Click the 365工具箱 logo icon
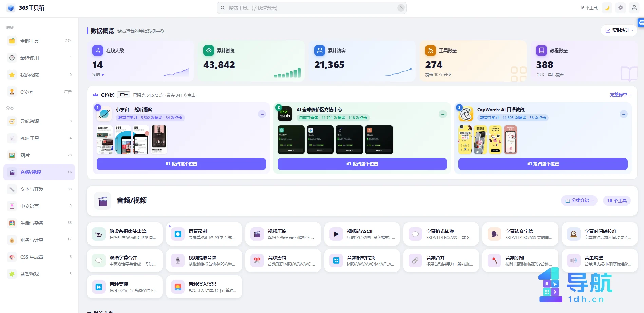Image resolution: width=644 pixels, height=313 pixels. click(x=11, y=8)
